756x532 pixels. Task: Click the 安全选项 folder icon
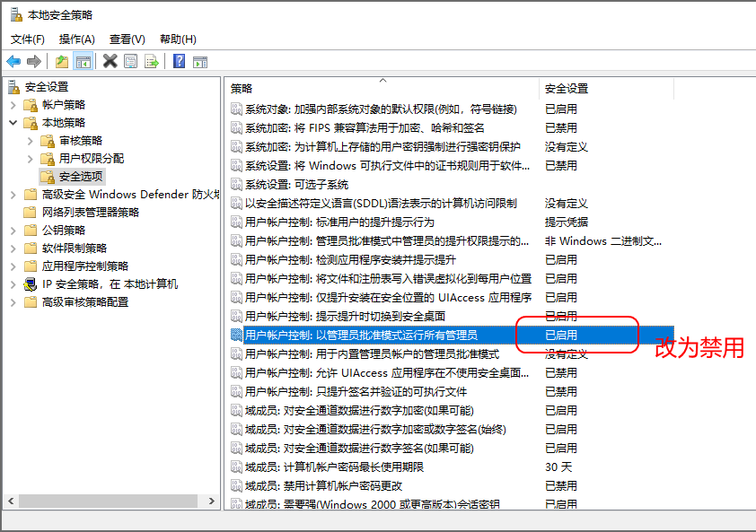tap(48, 177)
